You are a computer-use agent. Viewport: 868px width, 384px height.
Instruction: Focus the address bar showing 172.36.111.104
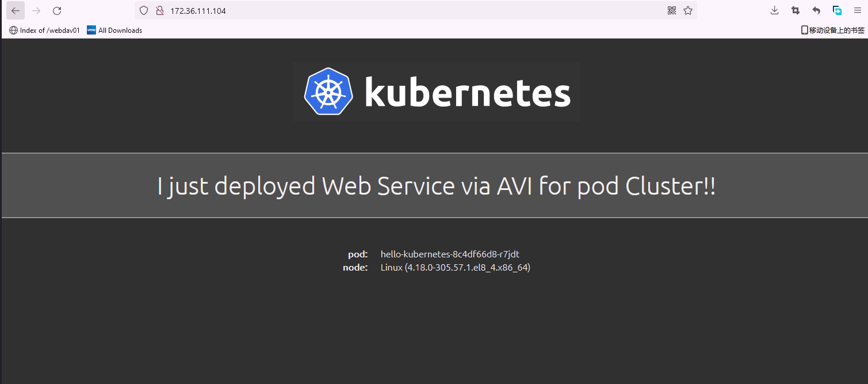click(415, 10)
